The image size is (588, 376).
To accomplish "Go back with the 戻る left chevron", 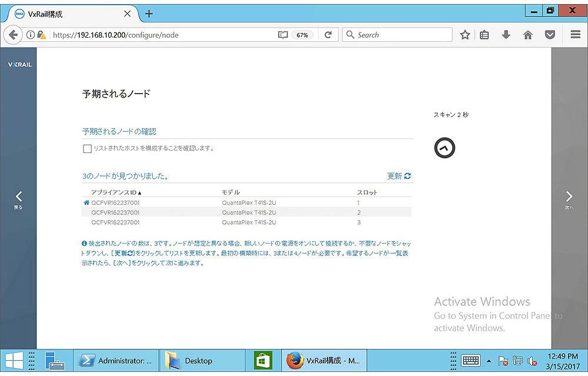I will pyautogui.click(x=18, y=199).
